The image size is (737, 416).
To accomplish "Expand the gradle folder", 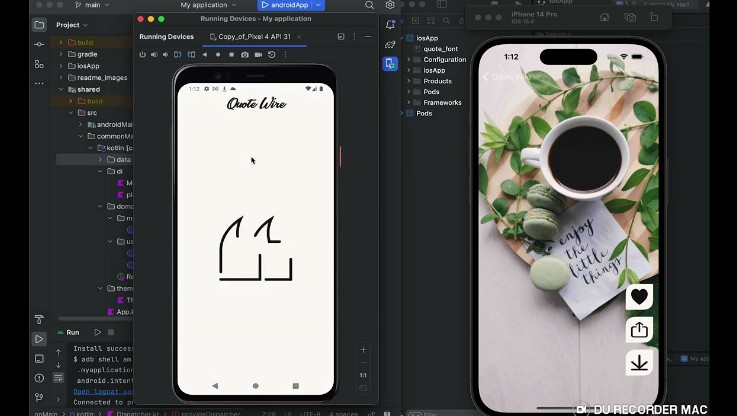I will [61, 55].
